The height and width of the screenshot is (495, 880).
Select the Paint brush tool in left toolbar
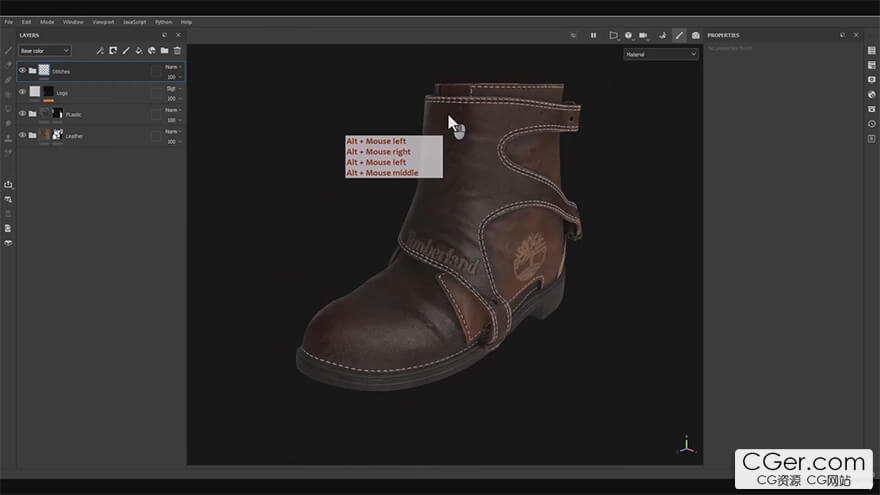8,51
